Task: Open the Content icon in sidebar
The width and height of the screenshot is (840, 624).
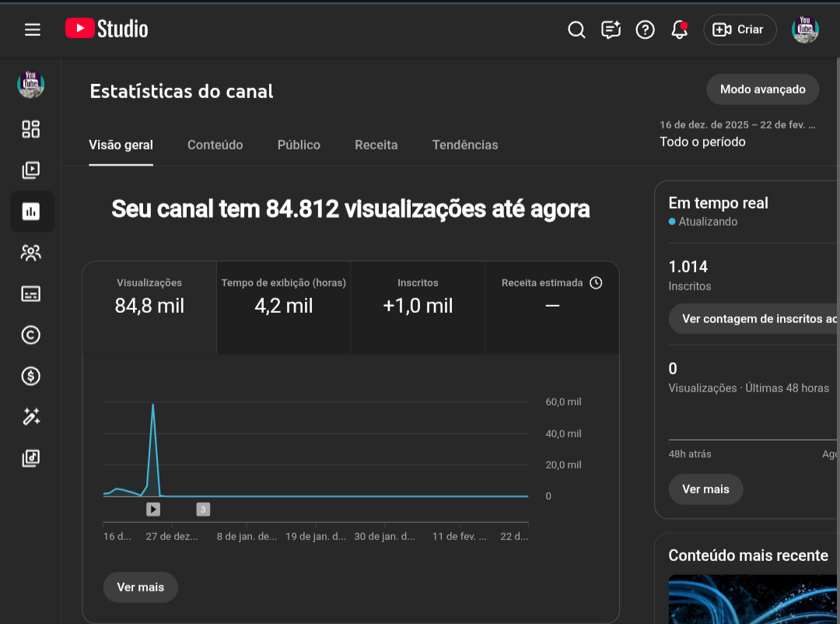Action: point(31,170)
